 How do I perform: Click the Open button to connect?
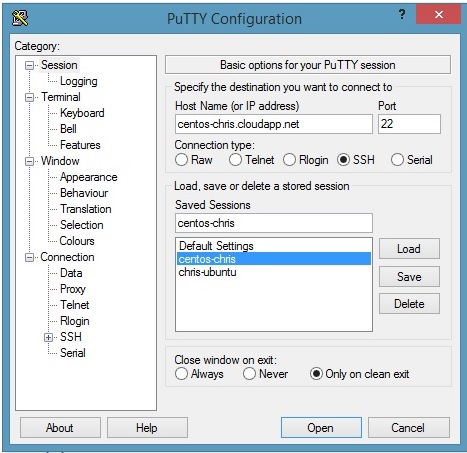pos(321,427)
